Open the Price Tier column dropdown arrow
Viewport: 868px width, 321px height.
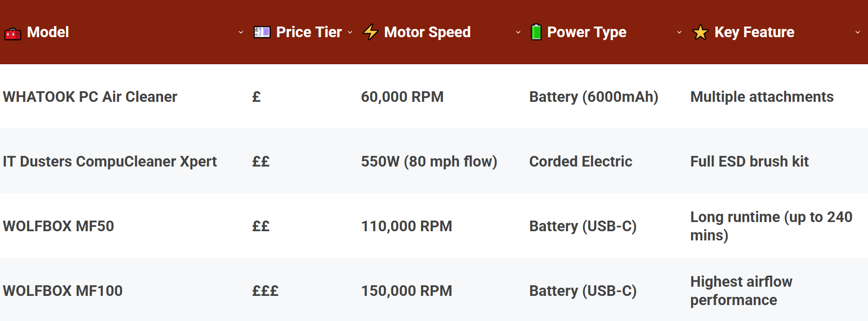[350, 32]
